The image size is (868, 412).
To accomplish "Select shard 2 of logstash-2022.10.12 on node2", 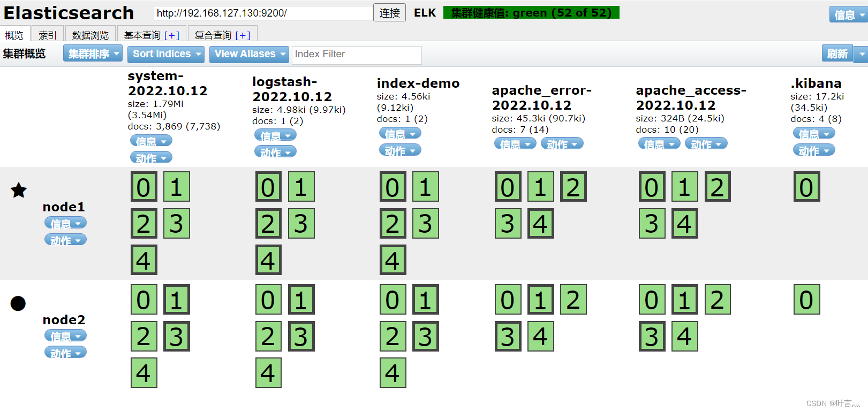I will pyautogui.click(x=269, y=336).
